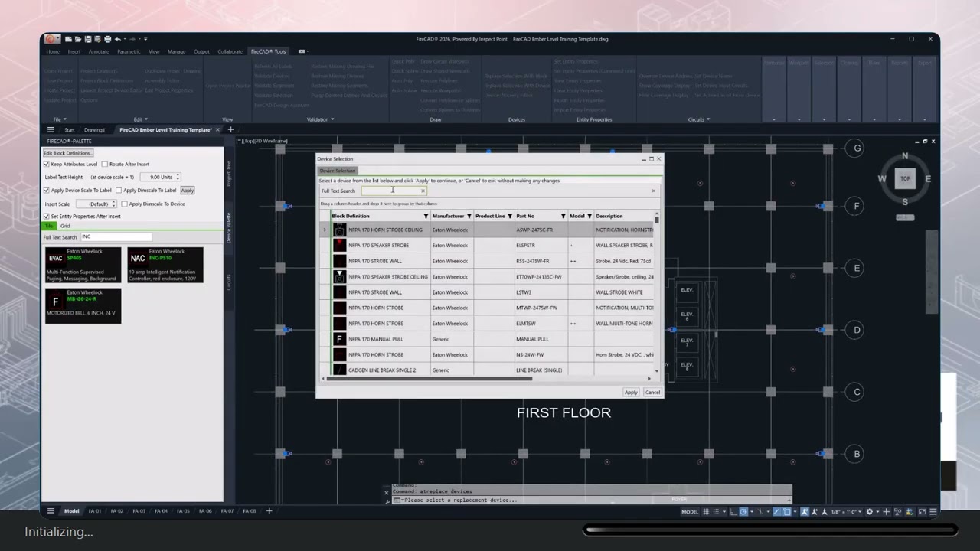Open the Collaborate ribbon tab
The image size is (980, 551).
(230, 51)
